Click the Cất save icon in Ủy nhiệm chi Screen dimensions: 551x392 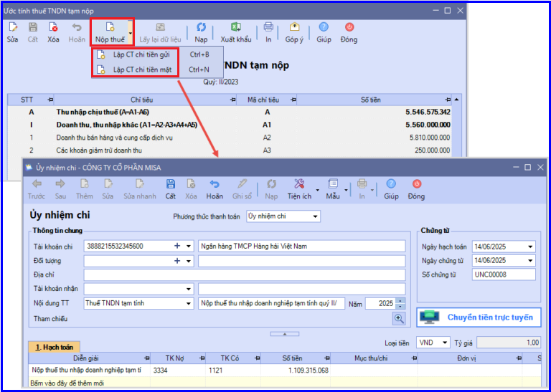(x=171, y=183)
